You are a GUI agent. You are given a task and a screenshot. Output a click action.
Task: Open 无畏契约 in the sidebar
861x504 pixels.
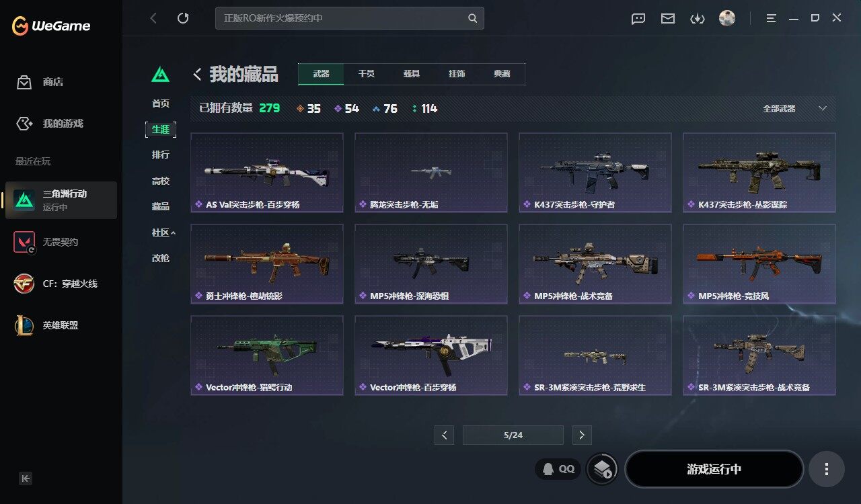(x=61, y=242)
